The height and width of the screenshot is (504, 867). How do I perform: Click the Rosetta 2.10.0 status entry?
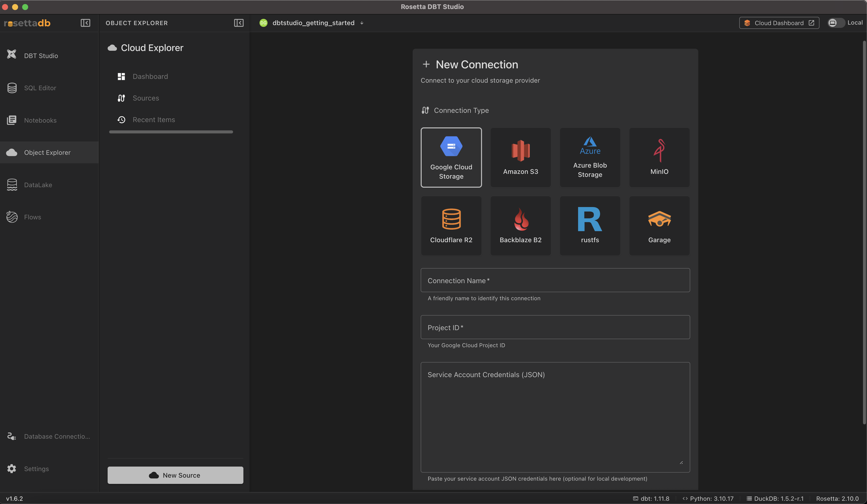837,498
